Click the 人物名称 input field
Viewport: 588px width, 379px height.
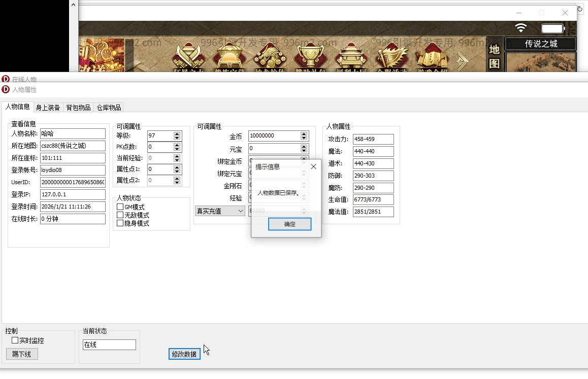coord(73,134)
